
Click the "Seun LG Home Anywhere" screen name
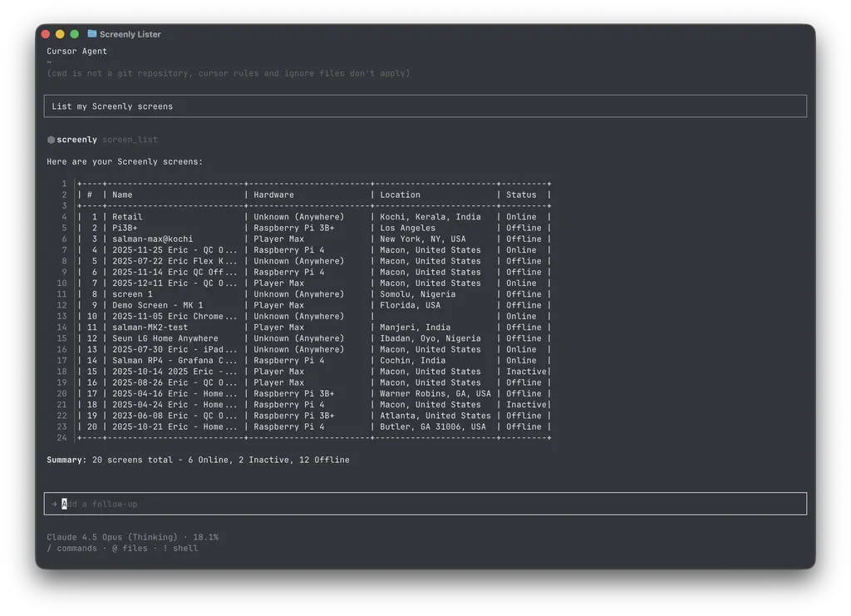[165, 338]
